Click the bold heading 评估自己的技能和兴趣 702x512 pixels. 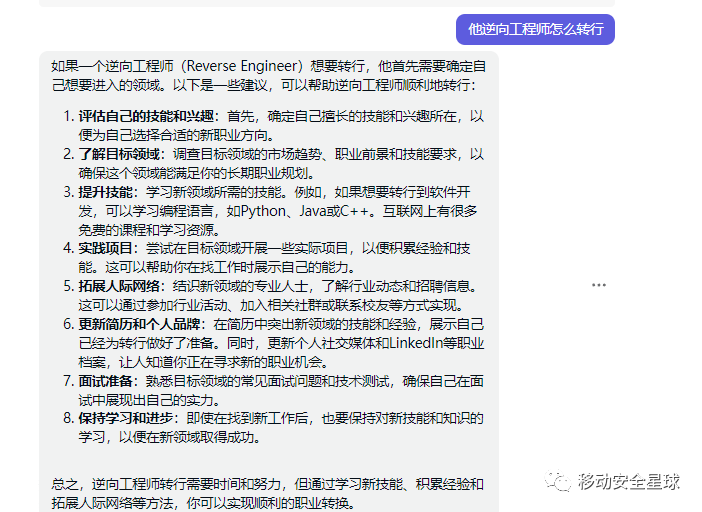coord(148,116)
